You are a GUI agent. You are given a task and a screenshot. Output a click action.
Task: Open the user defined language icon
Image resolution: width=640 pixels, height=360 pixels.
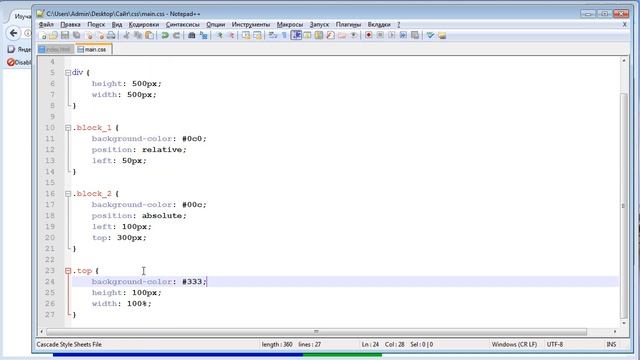click(x=307, y=36)
